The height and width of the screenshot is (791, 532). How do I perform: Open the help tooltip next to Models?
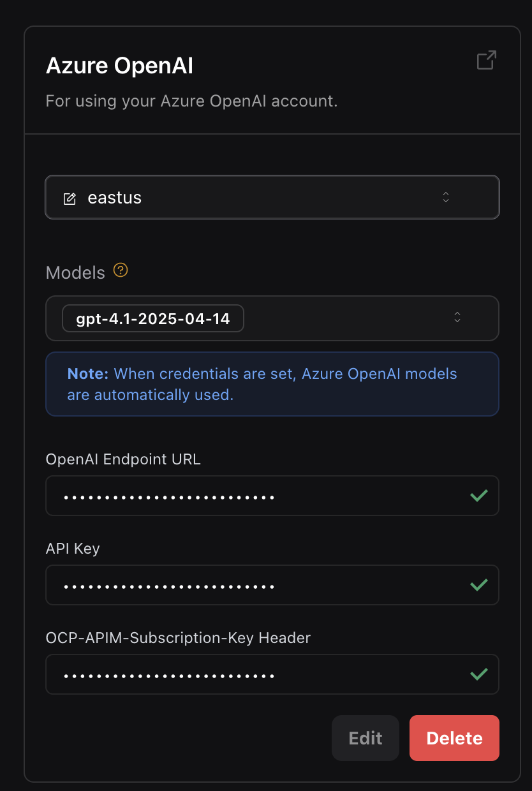coord(120,271)
